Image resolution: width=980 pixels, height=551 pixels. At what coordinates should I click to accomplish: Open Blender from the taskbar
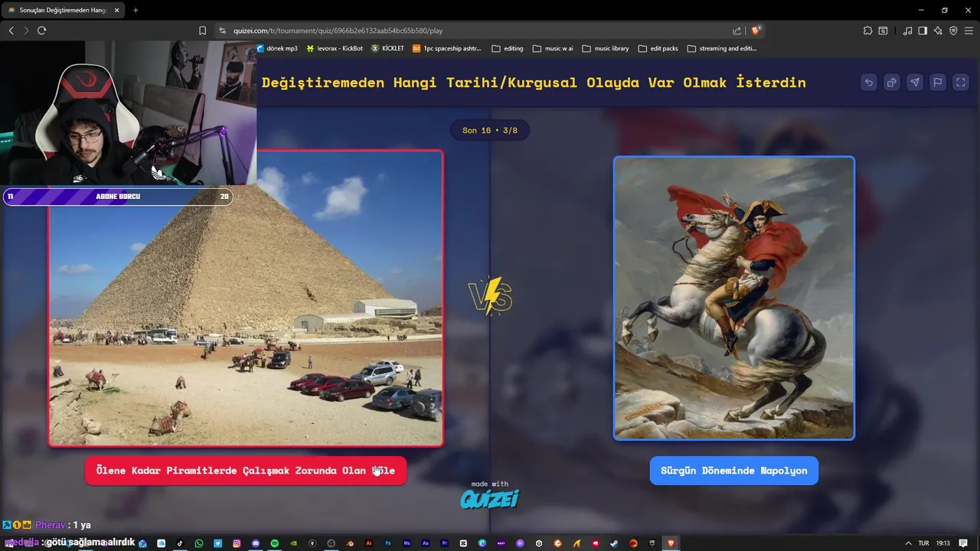tap(350, 543)
